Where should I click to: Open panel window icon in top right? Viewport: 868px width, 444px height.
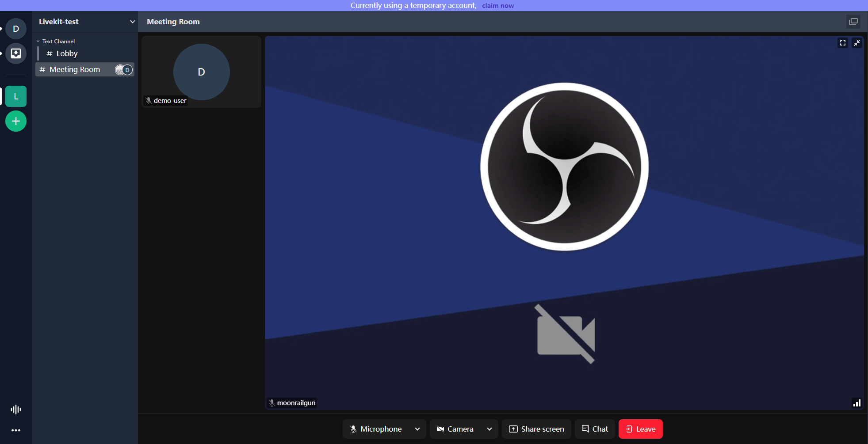(x=853, y=22)
